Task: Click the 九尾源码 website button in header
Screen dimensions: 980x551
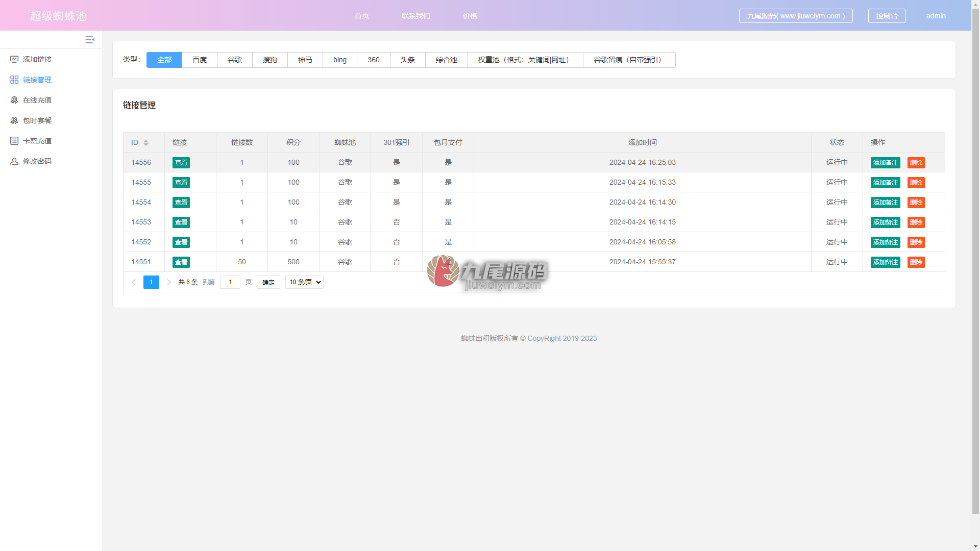Action: coord(796,16)
